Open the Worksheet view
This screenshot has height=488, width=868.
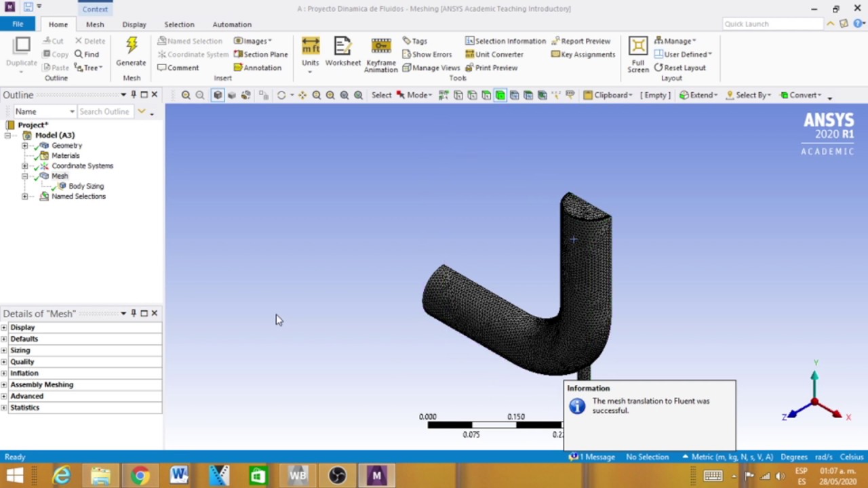(343, 52)
